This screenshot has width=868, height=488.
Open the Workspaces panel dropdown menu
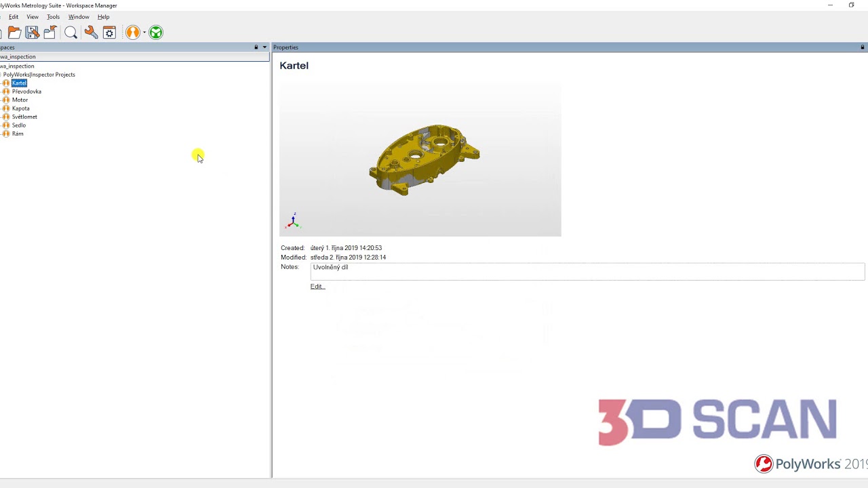coord(264,47)
